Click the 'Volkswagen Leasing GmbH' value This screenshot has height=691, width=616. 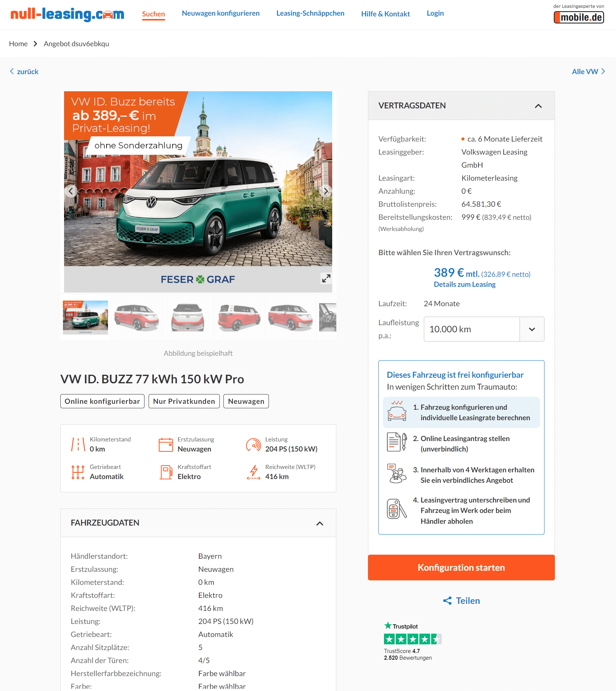(494, 158)
